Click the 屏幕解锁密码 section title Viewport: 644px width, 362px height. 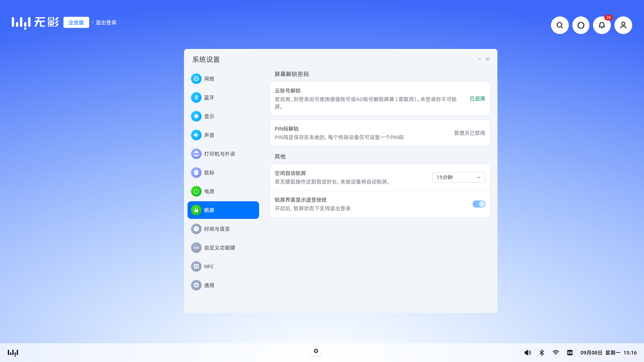coord(291,74)
